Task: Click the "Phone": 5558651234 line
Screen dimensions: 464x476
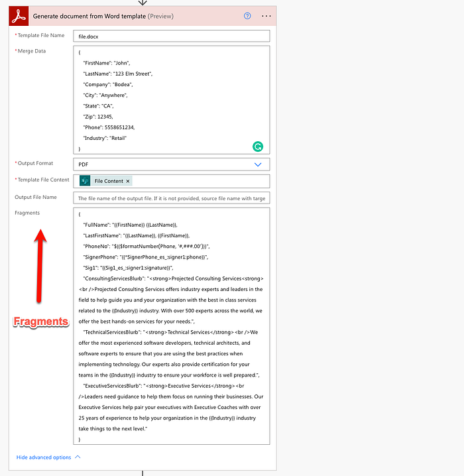Action: pos(109,127)
